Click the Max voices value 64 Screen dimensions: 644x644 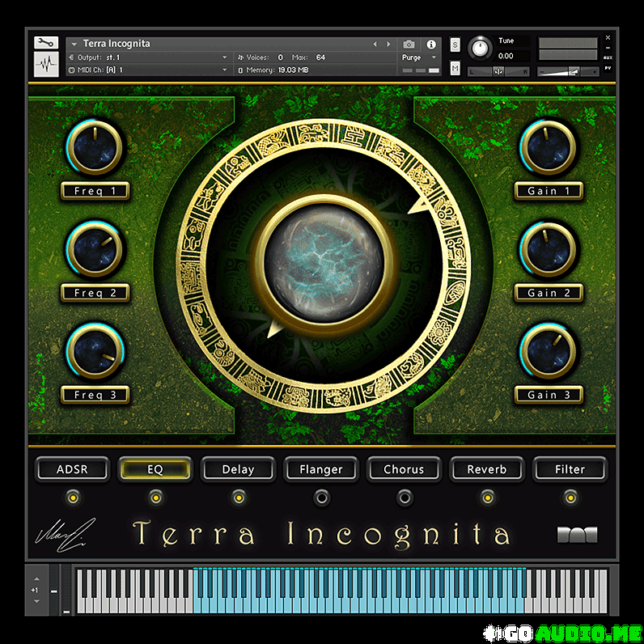point(320,57)
